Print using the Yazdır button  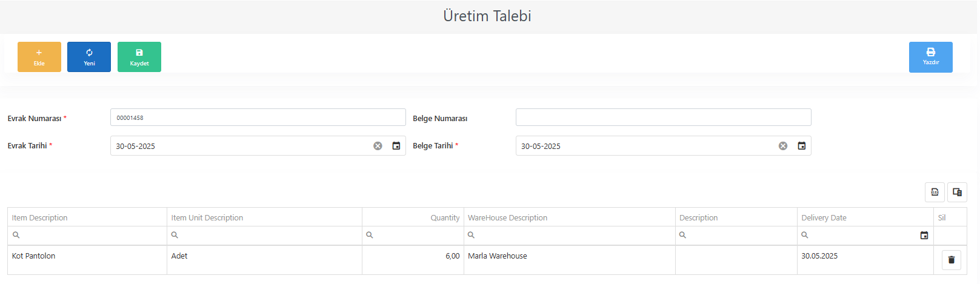pyautogui.click(x=931, y=57)
